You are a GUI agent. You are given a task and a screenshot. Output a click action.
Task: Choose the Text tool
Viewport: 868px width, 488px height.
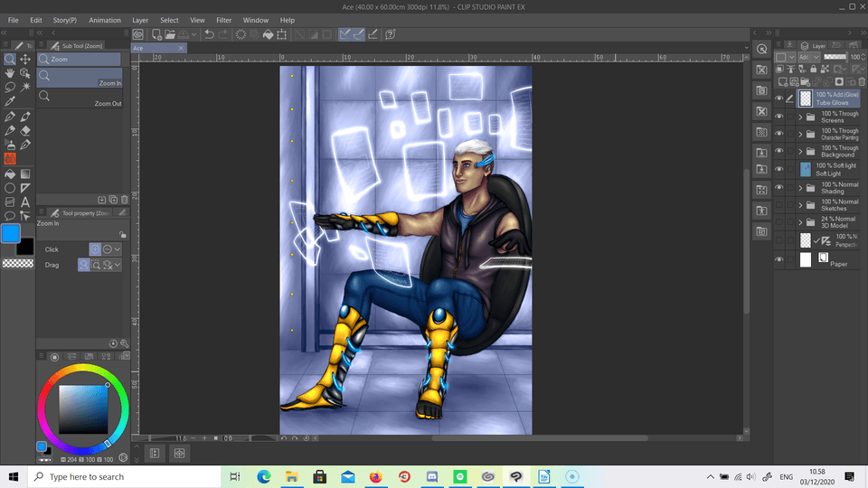(25, 202)
